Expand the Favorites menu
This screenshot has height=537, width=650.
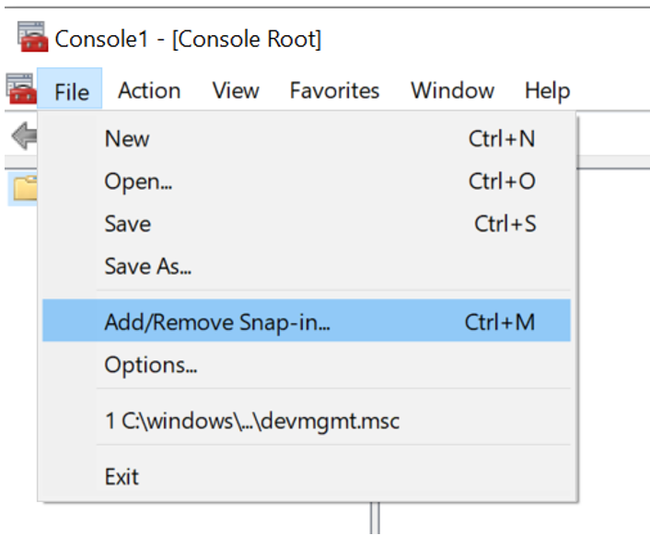click(334, 91)
